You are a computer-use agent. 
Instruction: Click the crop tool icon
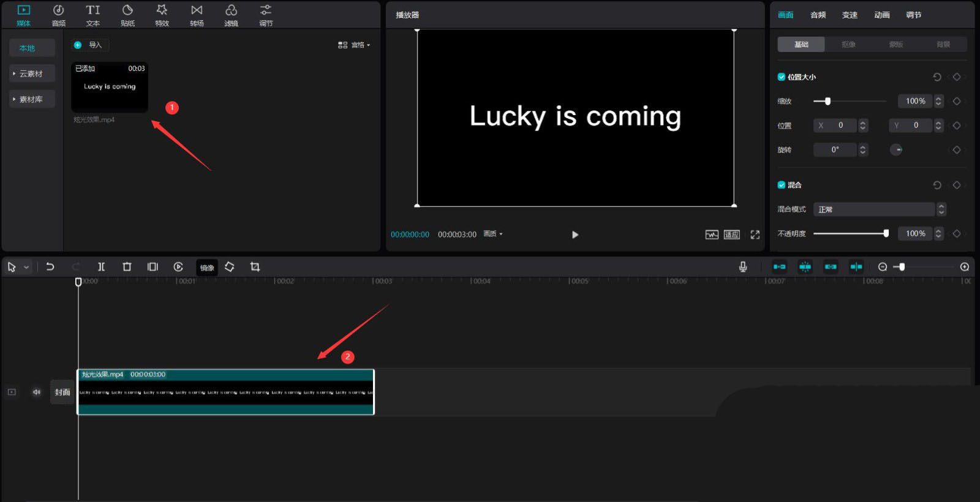pos(255,267)
